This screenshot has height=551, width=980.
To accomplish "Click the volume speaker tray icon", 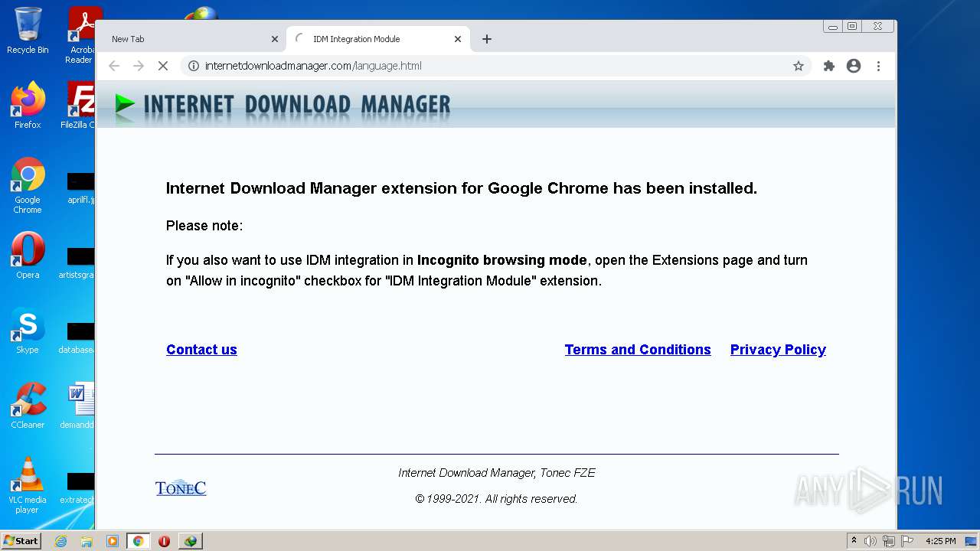I will 871,541.
